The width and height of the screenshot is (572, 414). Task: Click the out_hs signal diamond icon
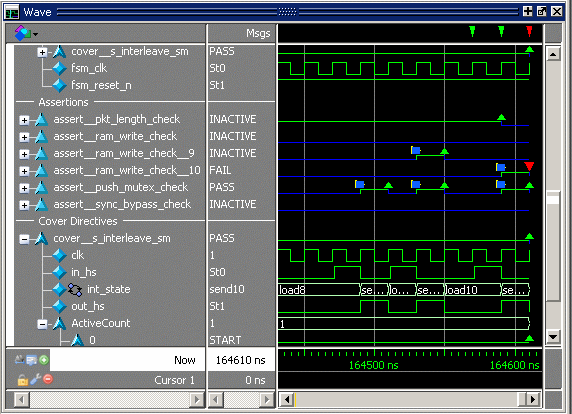pos(59,306)
